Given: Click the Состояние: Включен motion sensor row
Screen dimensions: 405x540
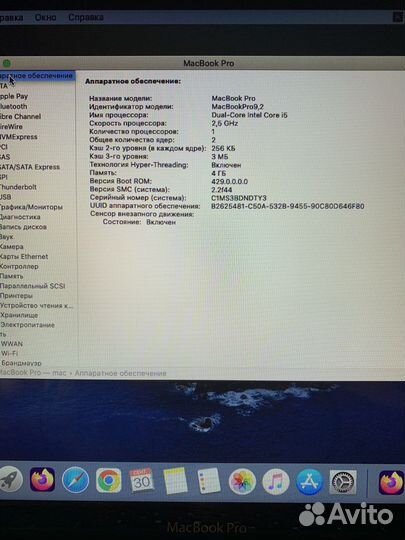Looking at the screenshot, I should click(x=139, y=222).
